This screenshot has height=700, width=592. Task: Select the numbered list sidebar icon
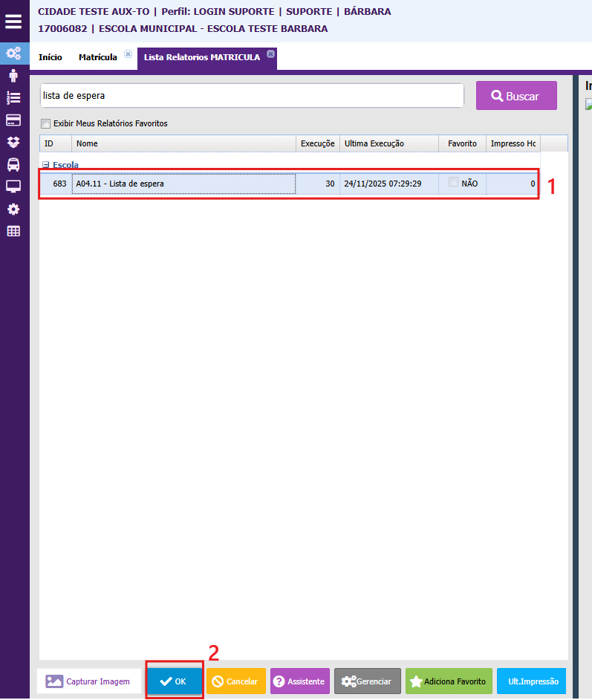point(13,97)
